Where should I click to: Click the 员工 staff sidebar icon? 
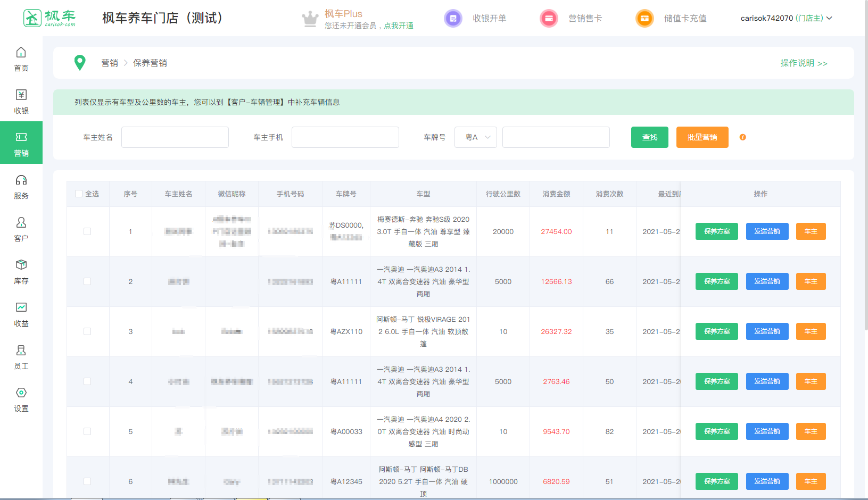pyautogui.click(x=21, y=351)
